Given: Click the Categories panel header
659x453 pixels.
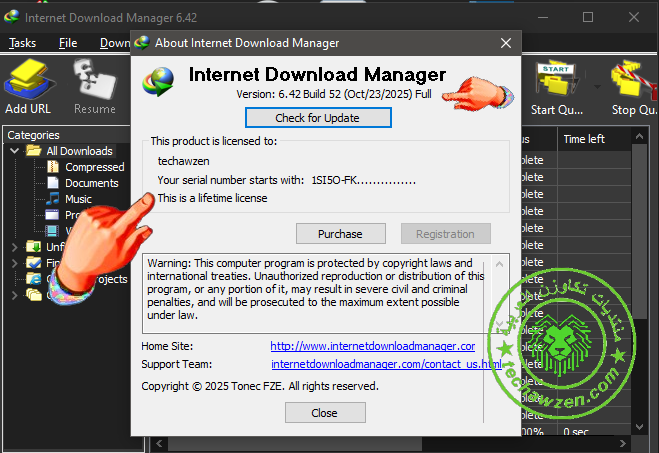Looking at the screenshot, I should [33, 135].
